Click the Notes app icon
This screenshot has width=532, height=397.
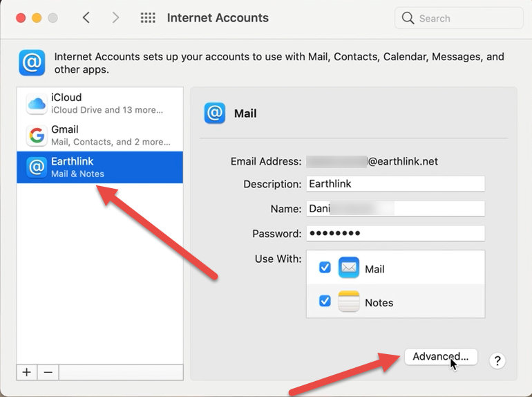(x=349, y=301)
